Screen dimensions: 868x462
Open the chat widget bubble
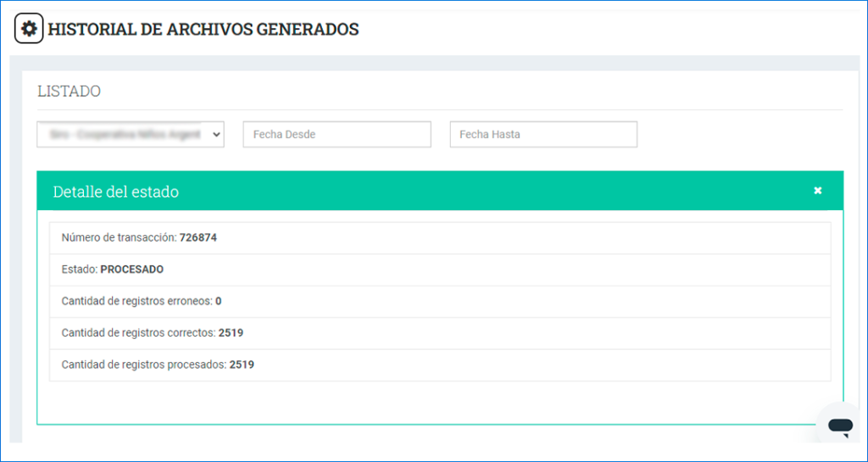pyautogui.click(x=839, y=426)
